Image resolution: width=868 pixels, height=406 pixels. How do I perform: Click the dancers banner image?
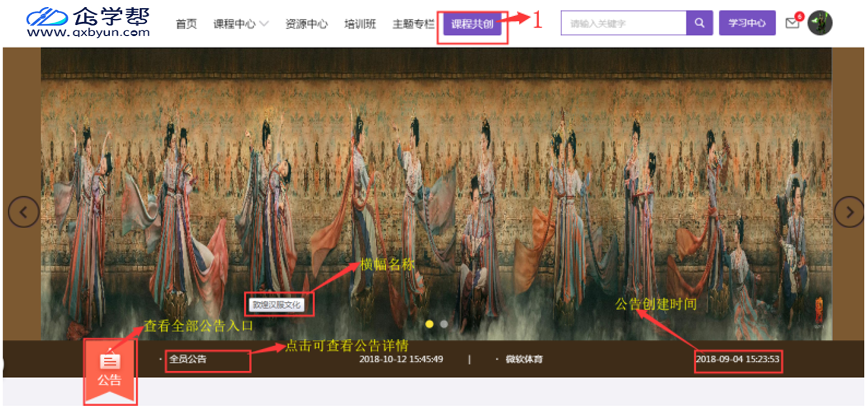(x=436, y=194)
